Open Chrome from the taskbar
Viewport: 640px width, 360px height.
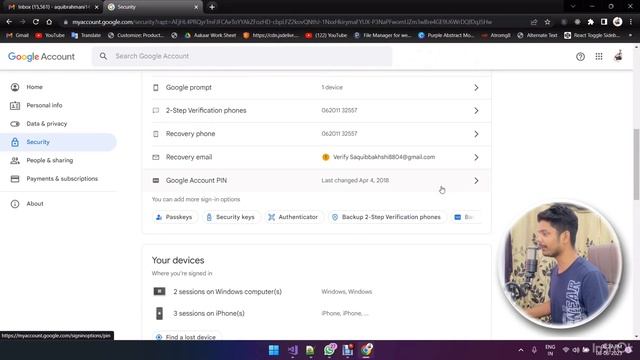pos(366,350)
